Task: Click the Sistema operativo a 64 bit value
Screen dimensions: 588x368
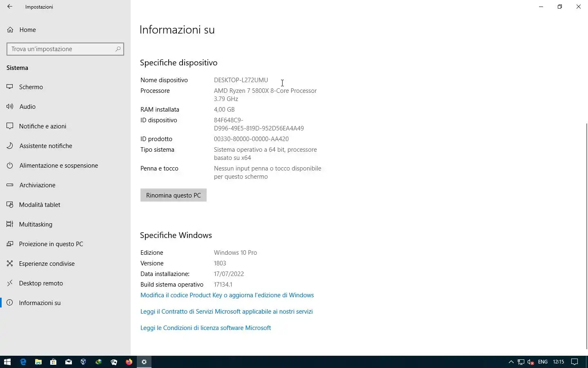Action: (265, 154)
